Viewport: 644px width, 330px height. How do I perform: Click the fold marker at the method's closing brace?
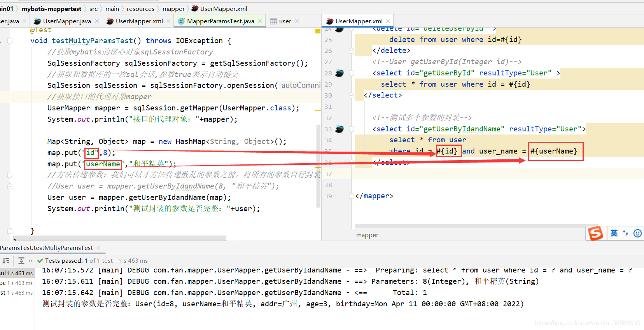click(x=10, y=231)
